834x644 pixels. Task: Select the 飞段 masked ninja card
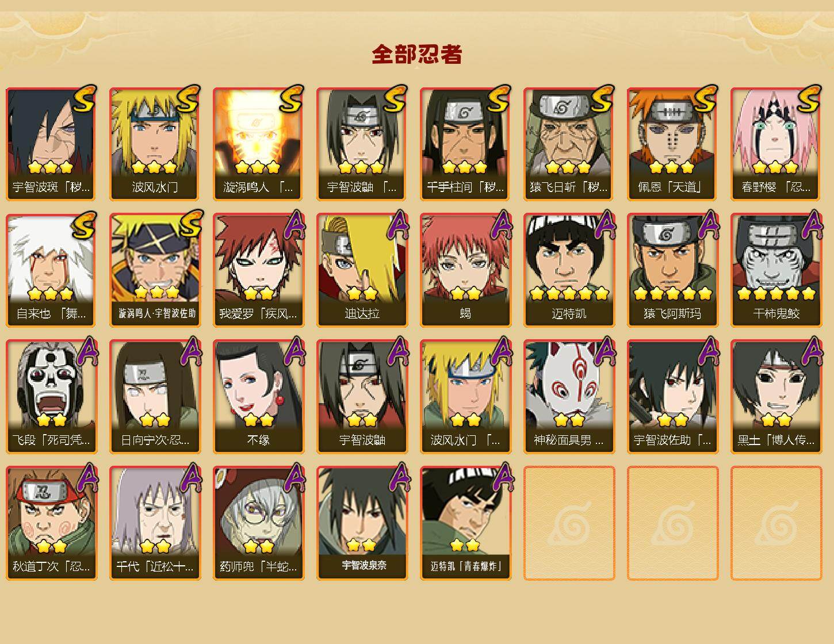coord(51,397)
